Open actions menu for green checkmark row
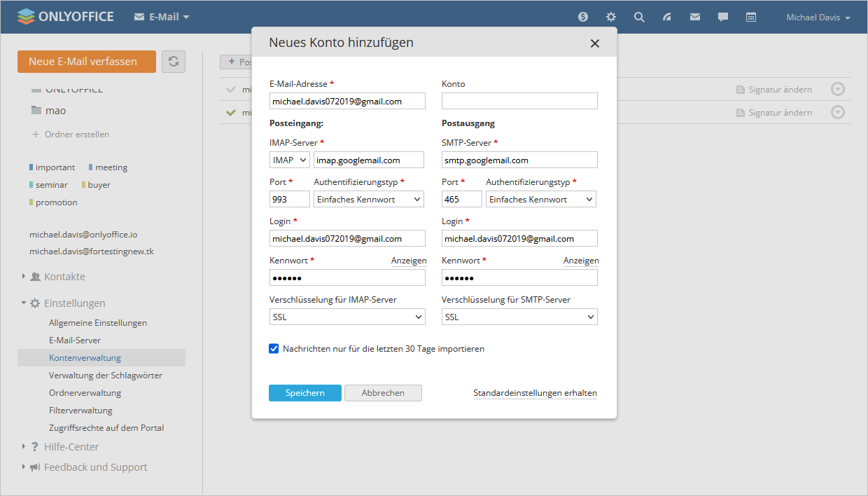Image resolution: width=868 pixels, height=496 pixels. (838, 112)
